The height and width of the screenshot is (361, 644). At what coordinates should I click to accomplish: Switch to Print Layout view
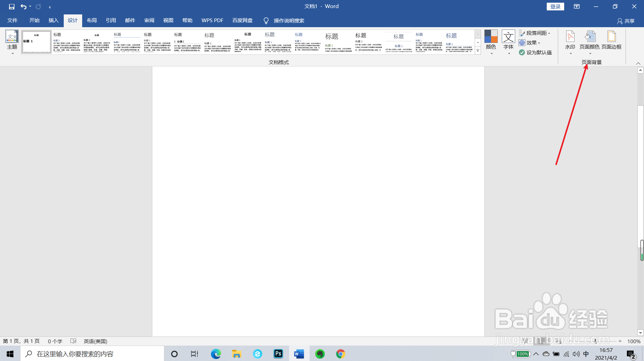542,341
